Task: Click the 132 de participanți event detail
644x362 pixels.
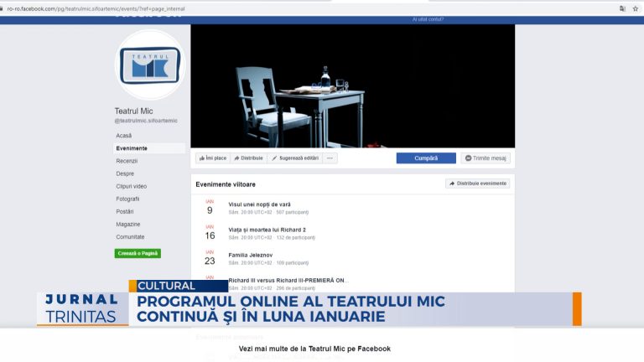Action: [x=296, y=238]
